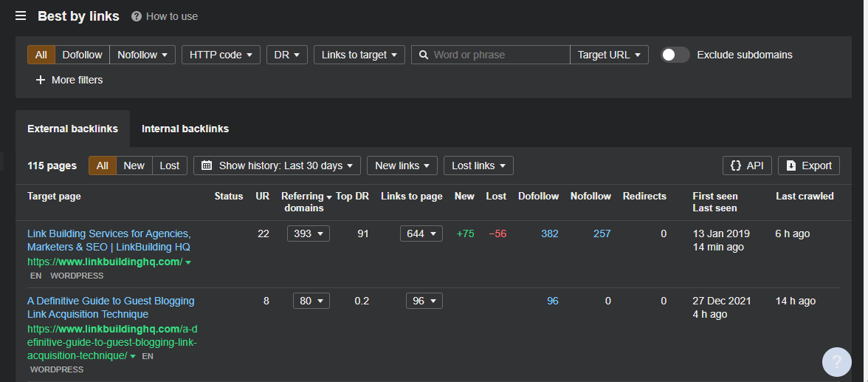
Task: Switch to Internal backlinks tab
Action: [185, 129]
